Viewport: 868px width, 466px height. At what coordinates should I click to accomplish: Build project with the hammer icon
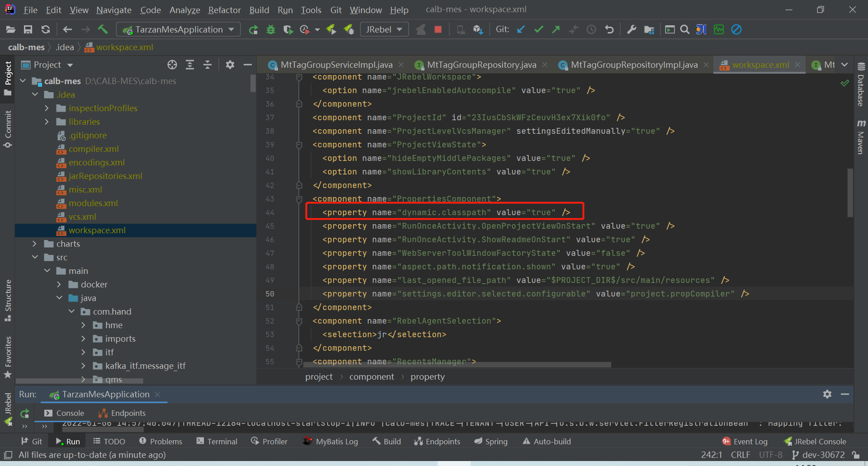click(x=103, y=30)
